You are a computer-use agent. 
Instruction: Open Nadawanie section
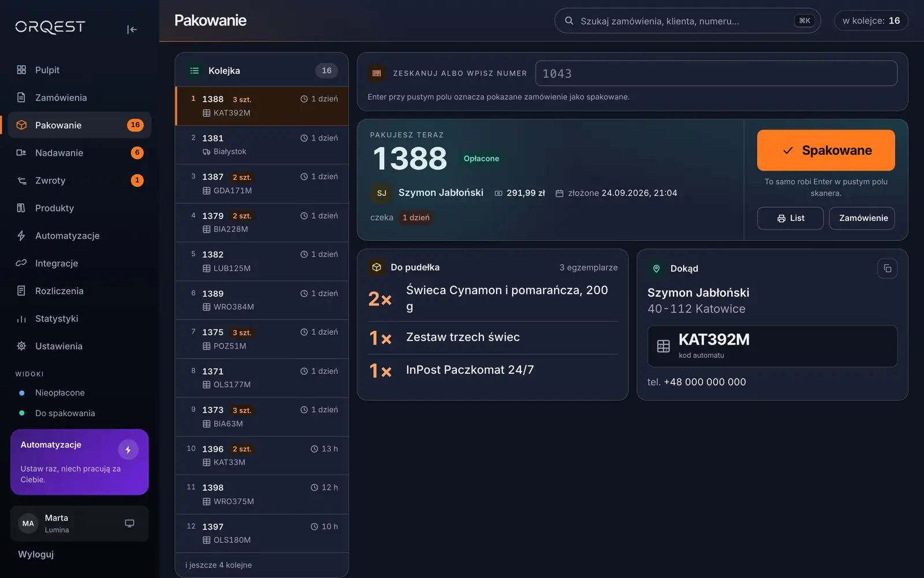tap(79, 153)
